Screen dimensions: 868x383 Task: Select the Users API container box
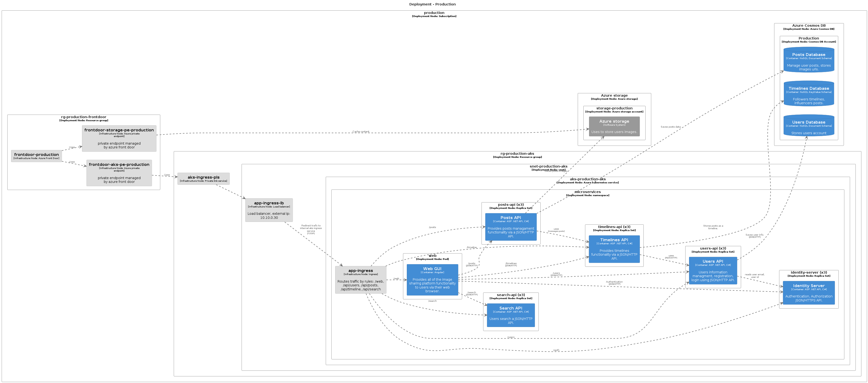[713, 271]
